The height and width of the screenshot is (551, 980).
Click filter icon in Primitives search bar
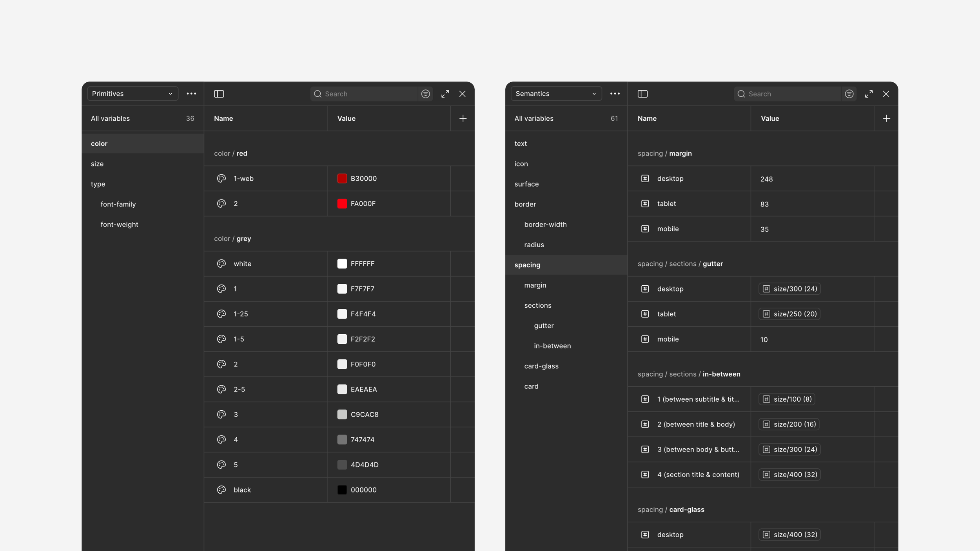[x=425, y=94]
